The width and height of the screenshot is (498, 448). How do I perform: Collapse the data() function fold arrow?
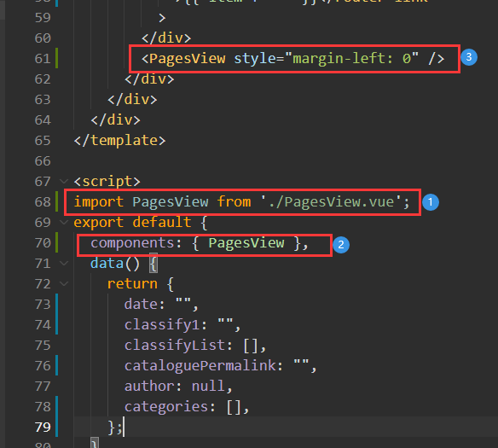[x=64, y=263]
